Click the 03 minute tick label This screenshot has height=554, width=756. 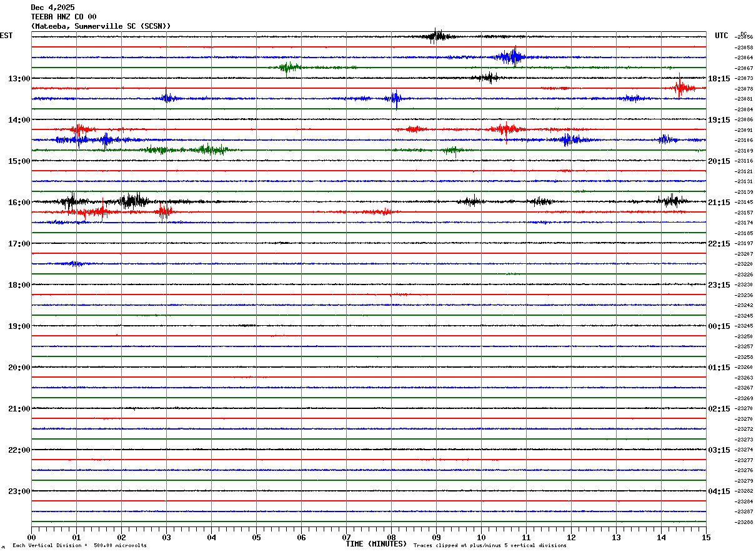point(166,538)
